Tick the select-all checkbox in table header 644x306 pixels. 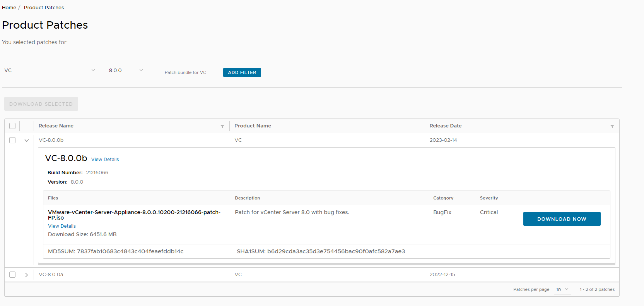click(12, 126)
